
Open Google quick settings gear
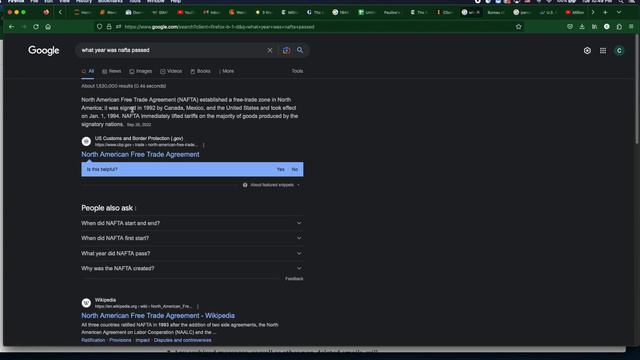(x=587, y=51)
